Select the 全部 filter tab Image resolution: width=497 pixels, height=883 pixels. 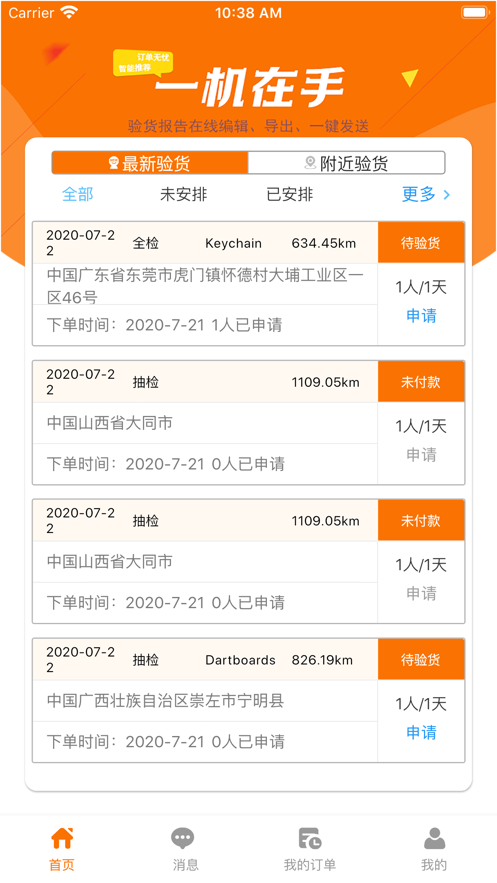[x=78, y=194]
